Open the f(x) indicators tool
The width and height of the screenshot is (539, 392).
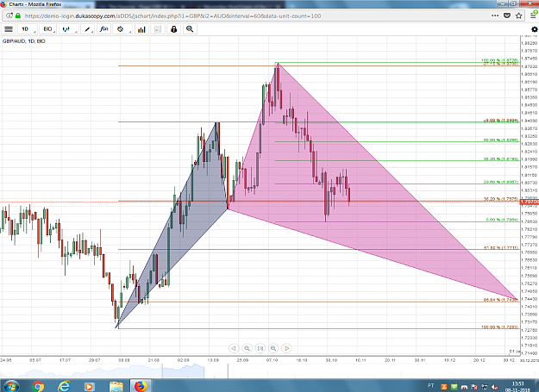pyautogui.click(x=103, y=29)
